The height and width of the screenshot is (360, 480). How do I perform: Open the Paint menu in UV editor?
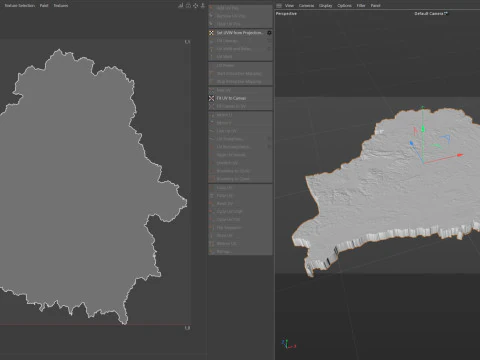point(44,5)
